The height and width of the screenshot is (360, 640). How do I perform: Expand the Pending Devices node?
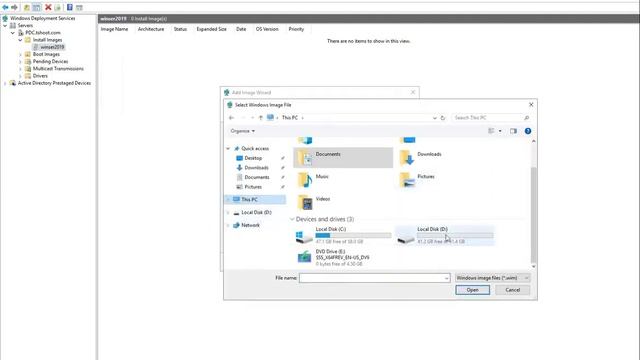(20, 62)
